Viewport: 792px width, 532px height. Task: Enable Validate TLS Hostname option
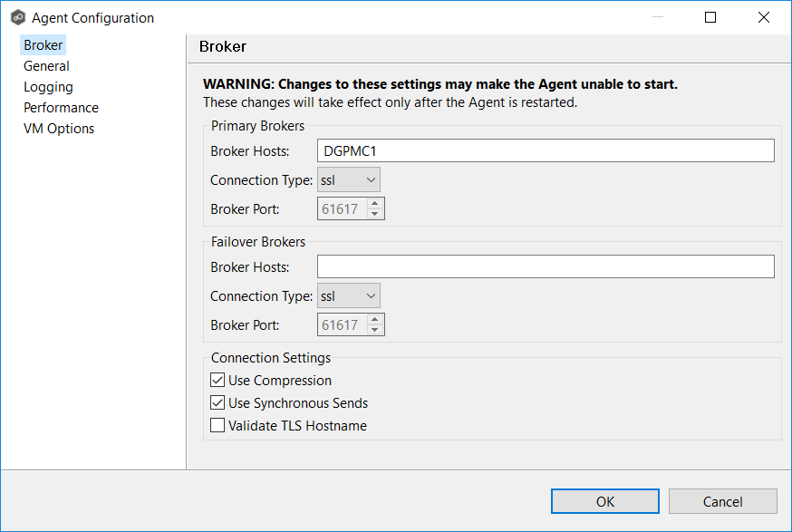[217, 426]
